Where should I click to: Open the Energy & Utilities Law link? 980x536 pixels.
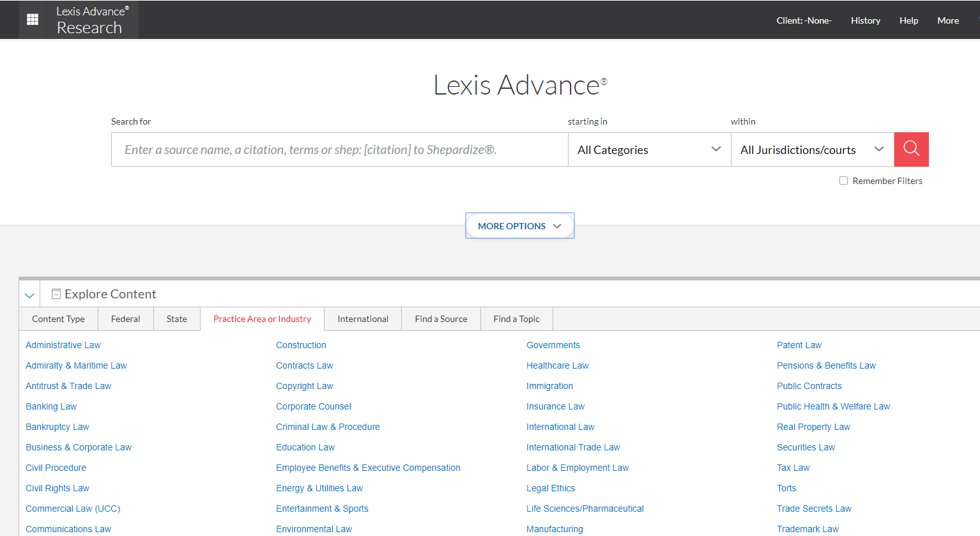coord(319,488)
